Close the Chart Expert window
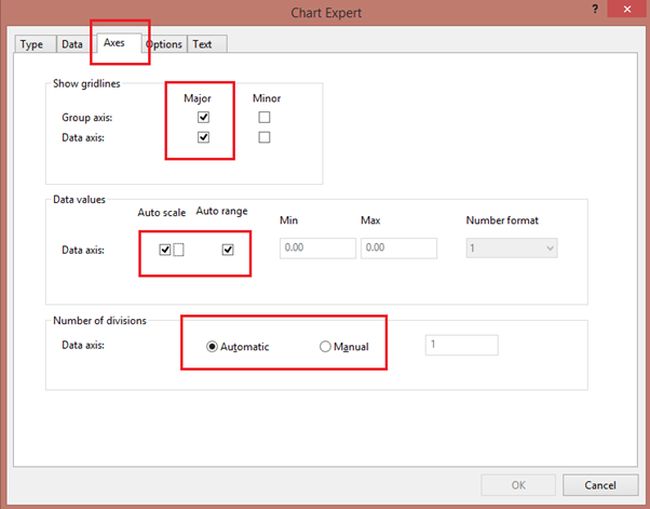Viewport: 650px width, 509px height. pyautogui.click(x=627, y=9)
